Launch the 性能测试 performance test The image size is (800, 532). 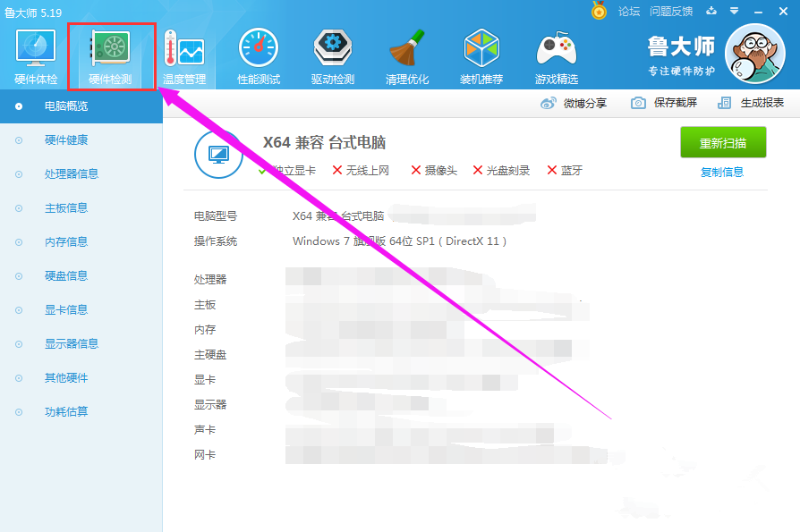point(257,54)
